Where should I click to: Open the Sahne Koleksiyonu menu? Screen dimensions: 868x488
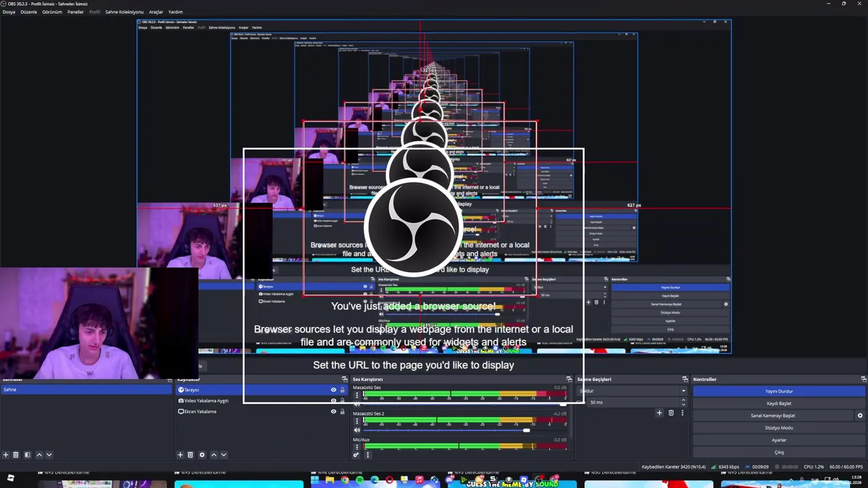124,12
